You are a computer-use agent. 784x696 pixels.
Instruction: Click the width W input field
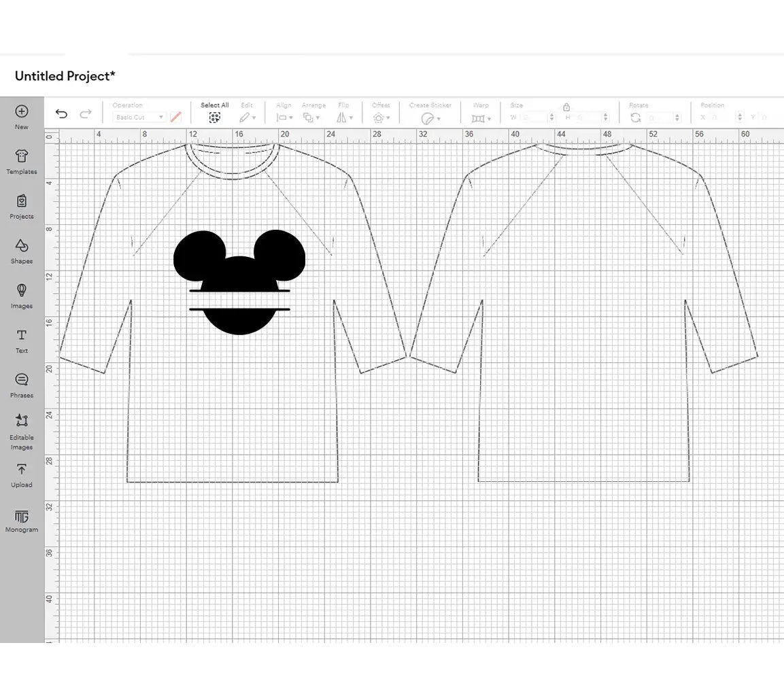(x=534, y=118)
